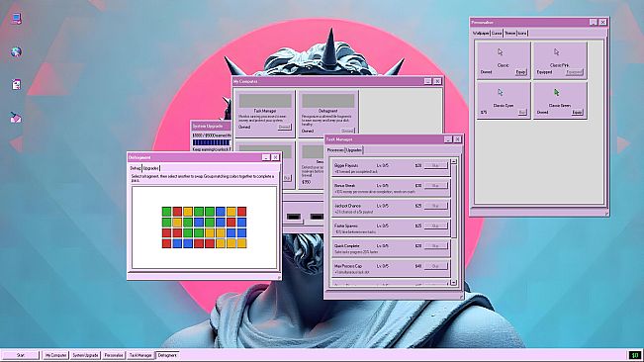Switch to the Icons tab in Personalize
The height and width of the screenshot is (362, 644).
click(x=522, y=33)
